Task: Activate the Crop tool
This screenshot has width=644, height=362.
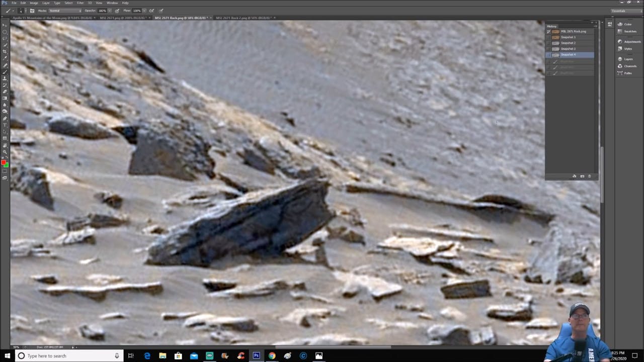Action: click(x=6, y=51)
